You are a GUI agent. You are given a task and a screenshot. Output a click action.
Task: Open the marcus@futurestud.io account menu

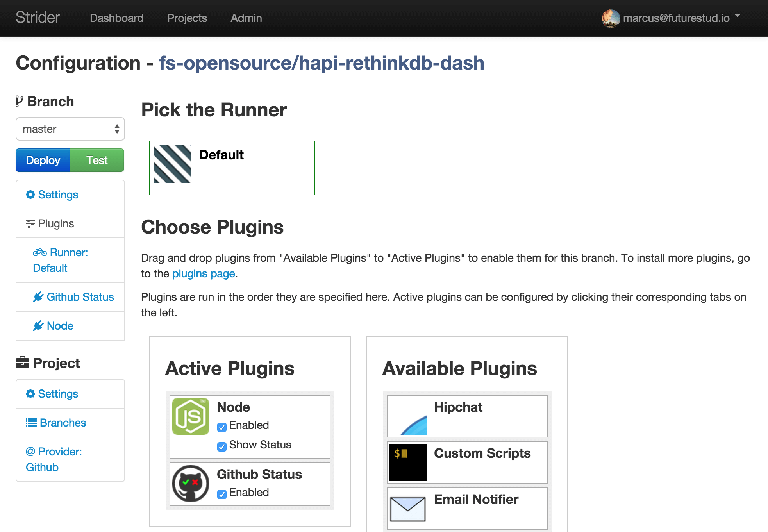[x=676, y=18]
